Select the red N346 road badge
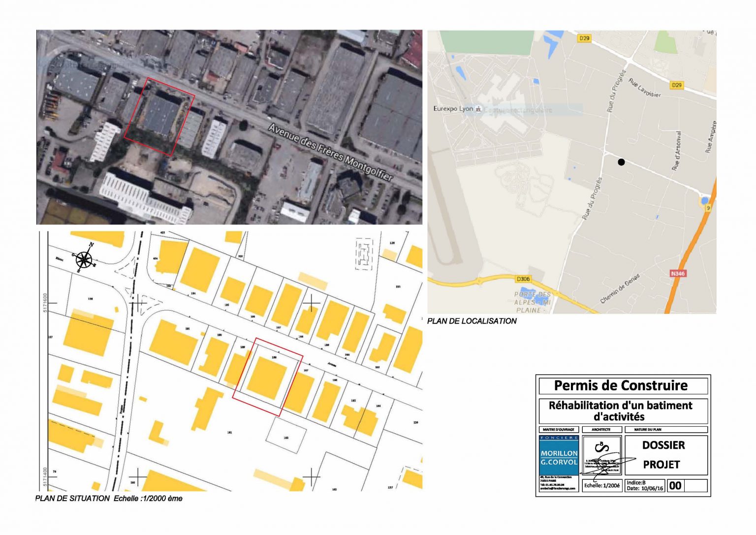 tap(677, 273)
